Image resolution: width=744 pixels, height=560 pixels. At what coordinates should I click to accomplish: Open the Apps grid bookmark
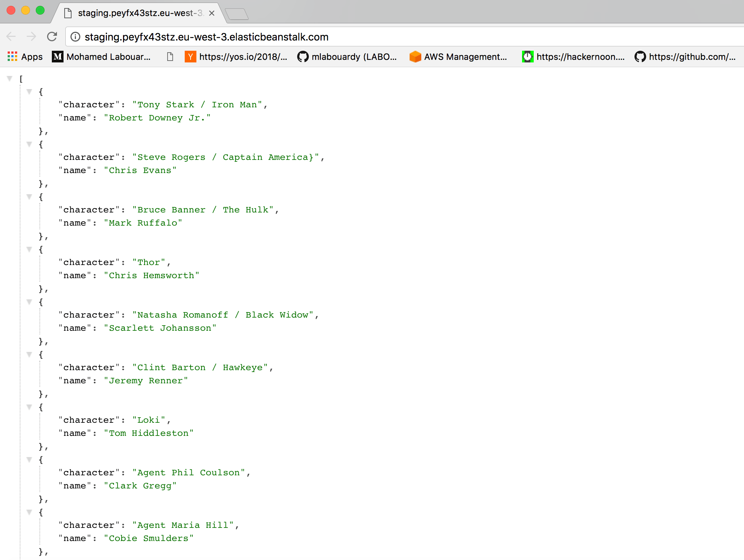[x=25, y=57]
